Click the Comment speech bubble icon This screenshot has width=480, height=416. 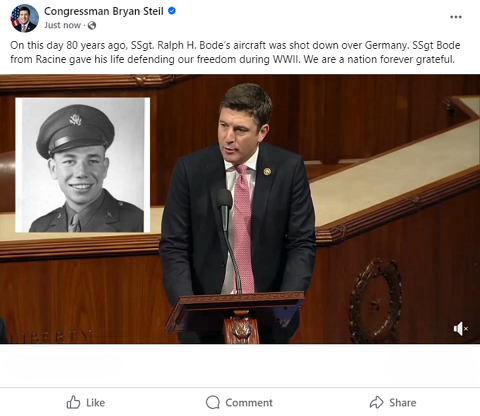point(213,402)
